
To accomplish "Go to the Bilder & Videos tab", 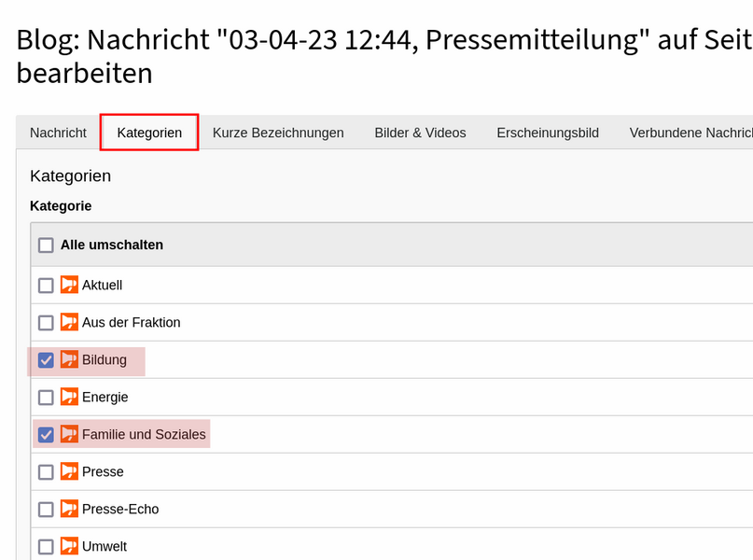I will click(x=420, y=133).
